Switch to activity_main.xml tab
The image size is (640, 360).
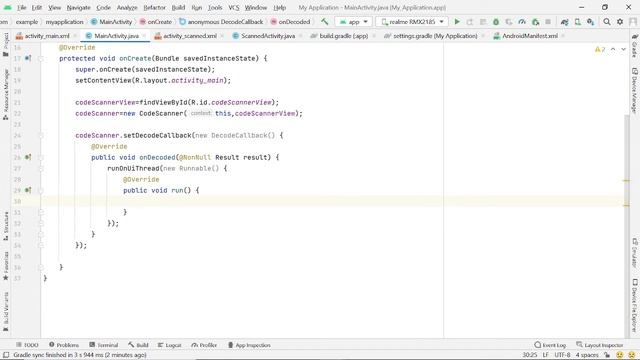point(47,36)
